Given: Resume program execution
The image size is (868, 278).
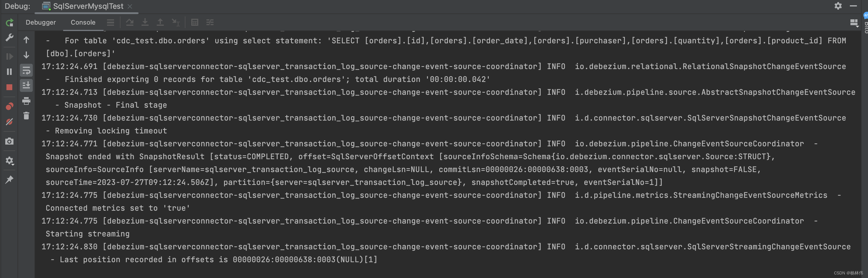Looking at the screenshot, I should [x=9, y=56].
